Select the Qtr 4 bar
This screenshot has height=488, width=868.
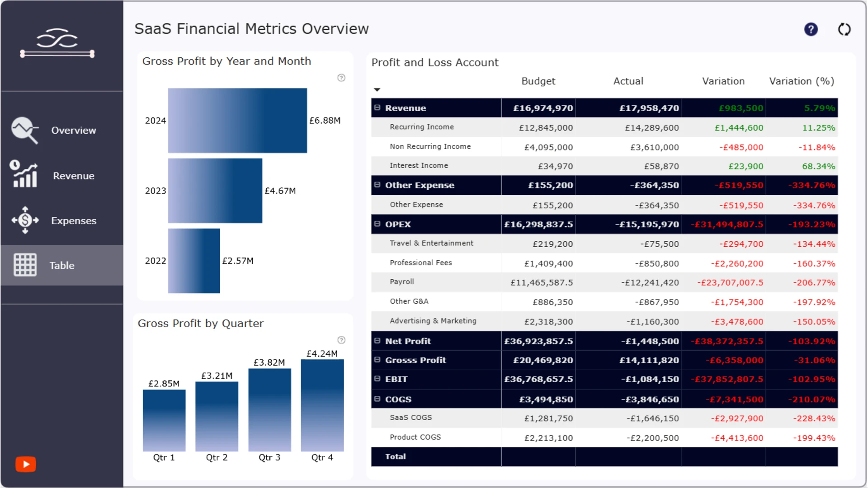[322, 405]
